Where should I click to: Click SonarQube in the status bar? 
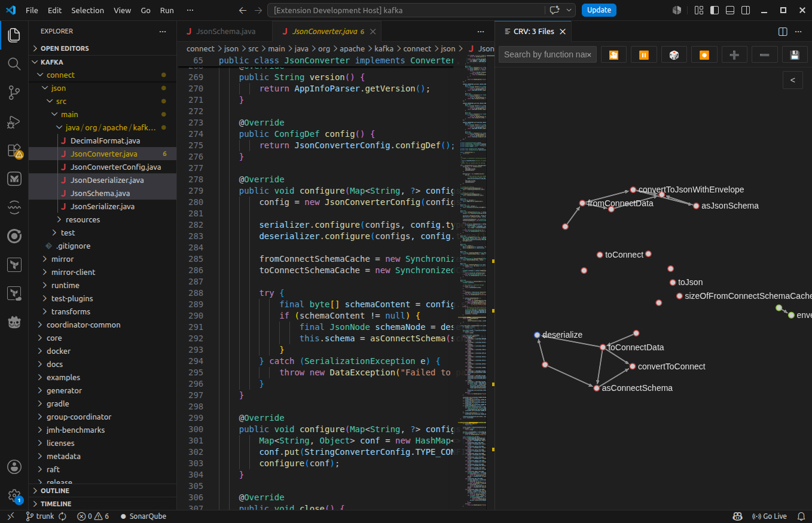144,516
